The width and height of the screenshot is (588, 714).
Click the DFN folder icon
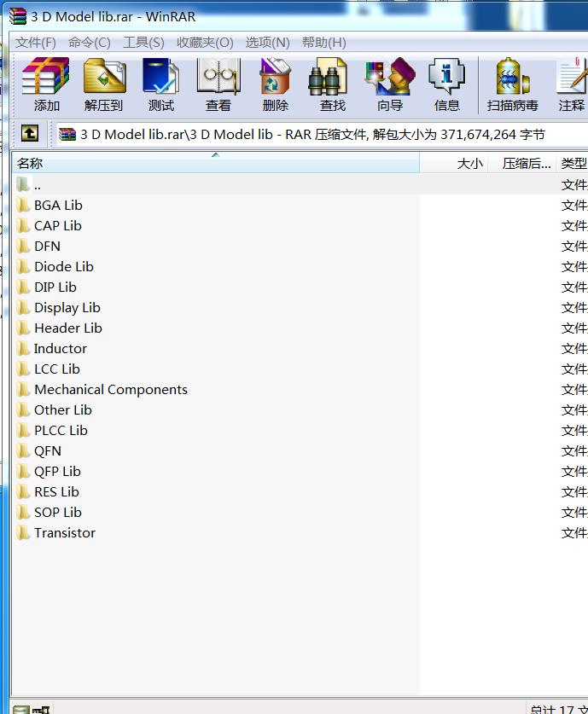click(23, 247)
